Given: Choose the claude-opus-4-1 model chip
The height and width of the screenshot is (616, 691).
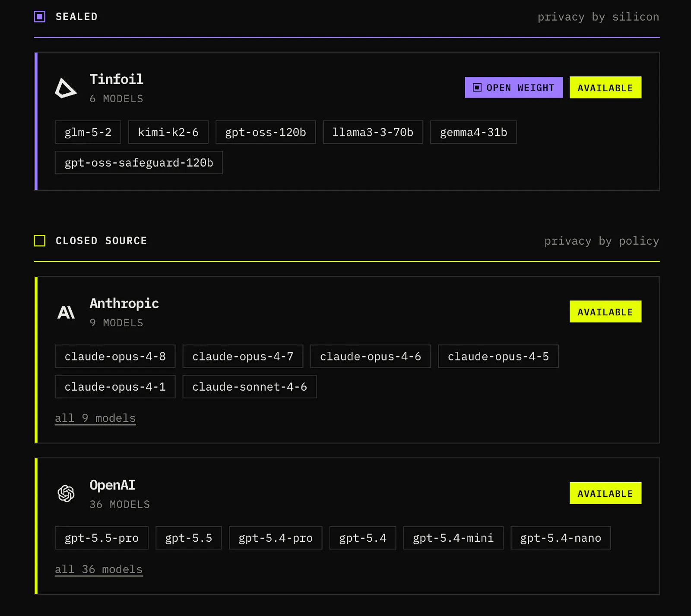Looking at the screenshot, I should coord(115,387).
